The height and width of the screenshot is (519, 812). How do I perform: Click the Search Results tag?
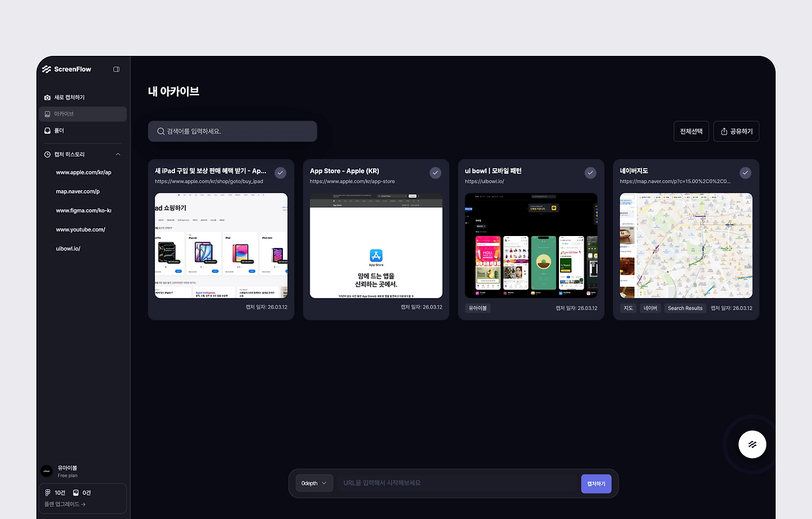(x=685, y=308)
